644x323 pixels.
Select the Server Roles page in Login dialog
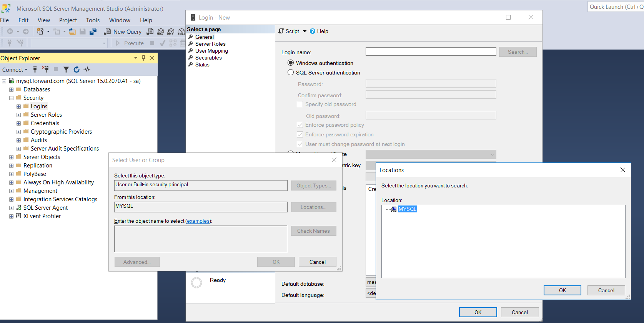pos(210,44)
